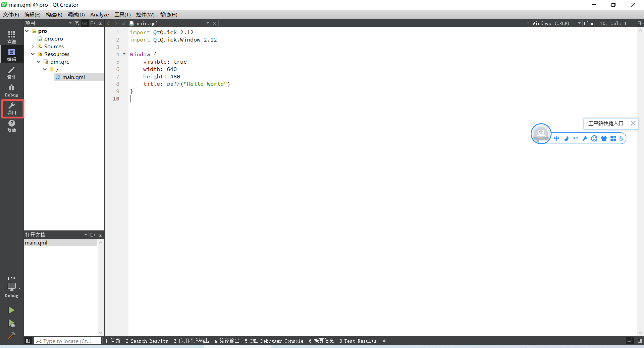The width and height of the screenshot is (644, 348).
Task: Split the editor view
Action: (x=640, y=23)
